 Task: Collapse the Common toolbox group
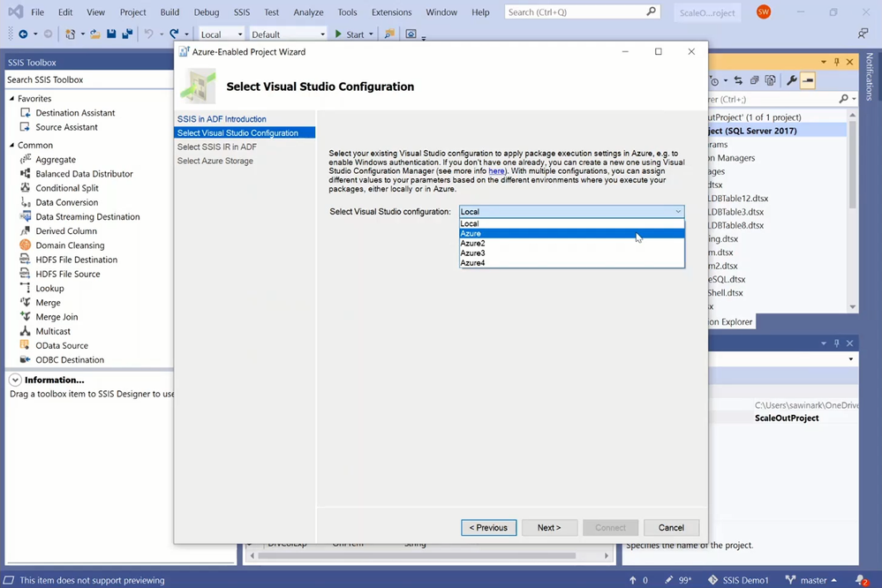[x=11, y=145]
